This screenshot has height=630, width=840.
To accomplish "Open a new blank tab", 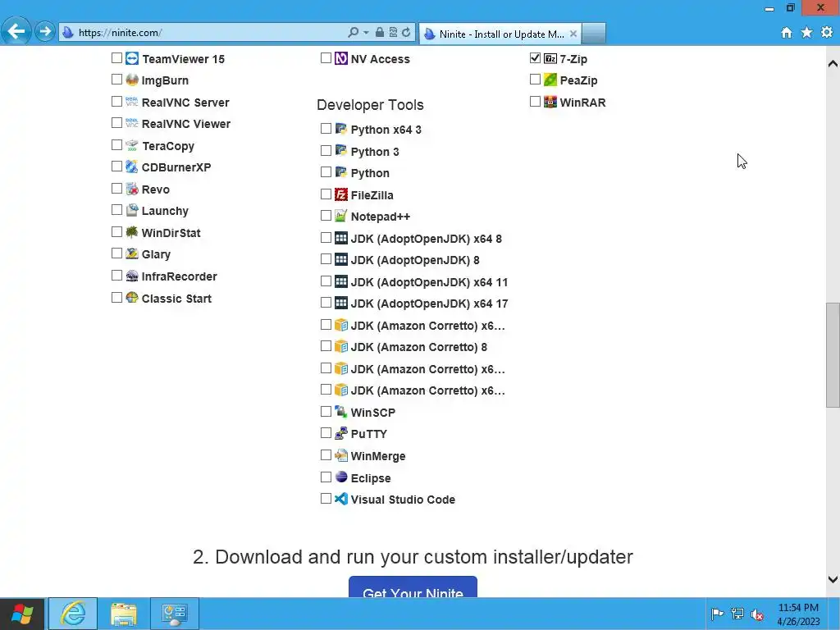I will [x=594, y=34].
